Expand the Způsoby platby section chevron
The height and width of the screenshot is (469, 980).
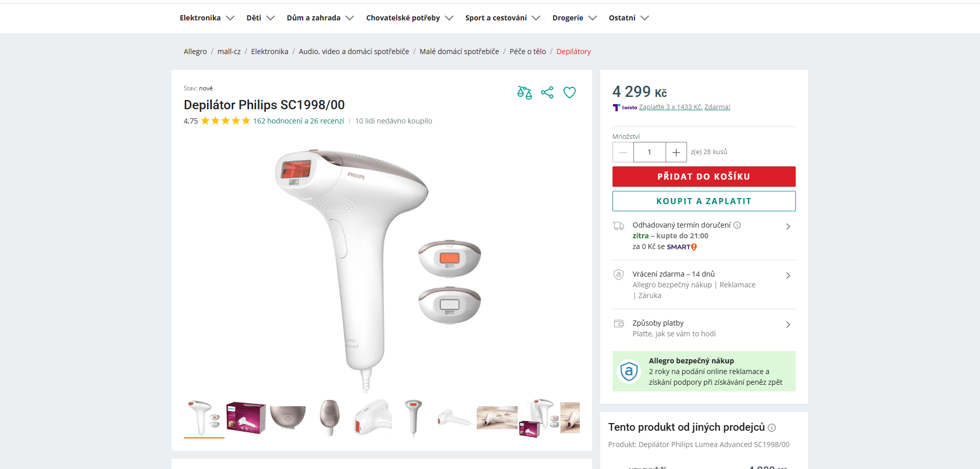pos(788,325)
